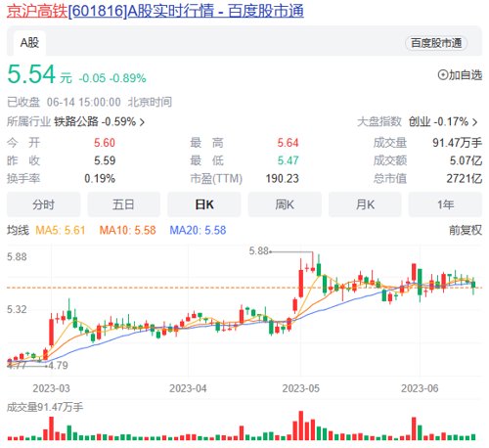Click the 百度股市通 badge button
The image size is (489, 448).
[x=436, y=43]
